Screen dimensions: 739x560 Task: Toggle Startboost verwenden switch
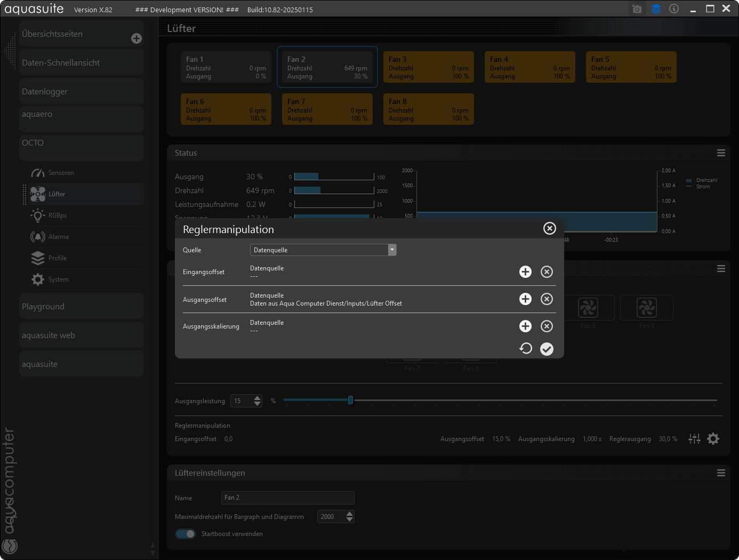(186, 534)
